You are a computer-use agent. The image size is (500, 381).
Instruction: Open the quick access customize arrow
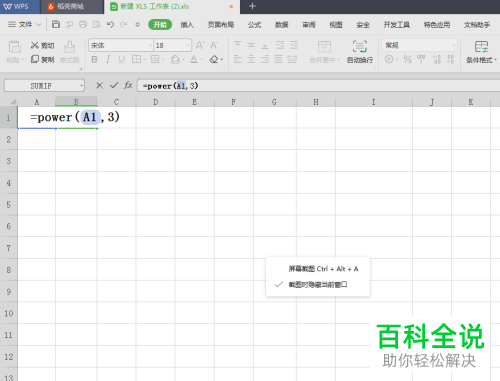coord(137,25)
